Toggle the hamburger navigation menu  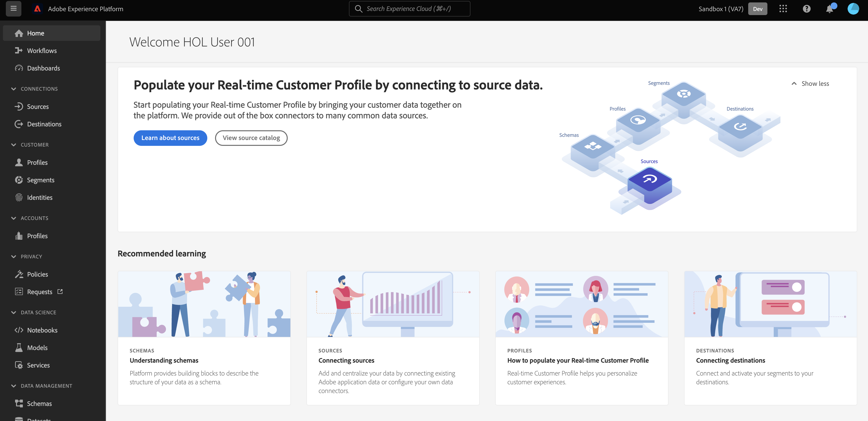13,9
